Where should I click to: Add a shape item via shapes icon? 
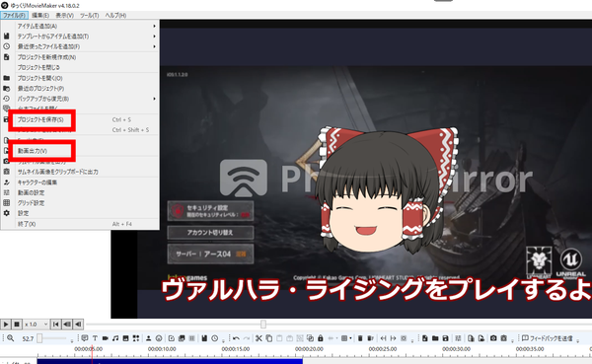click(x=135, y=338)
